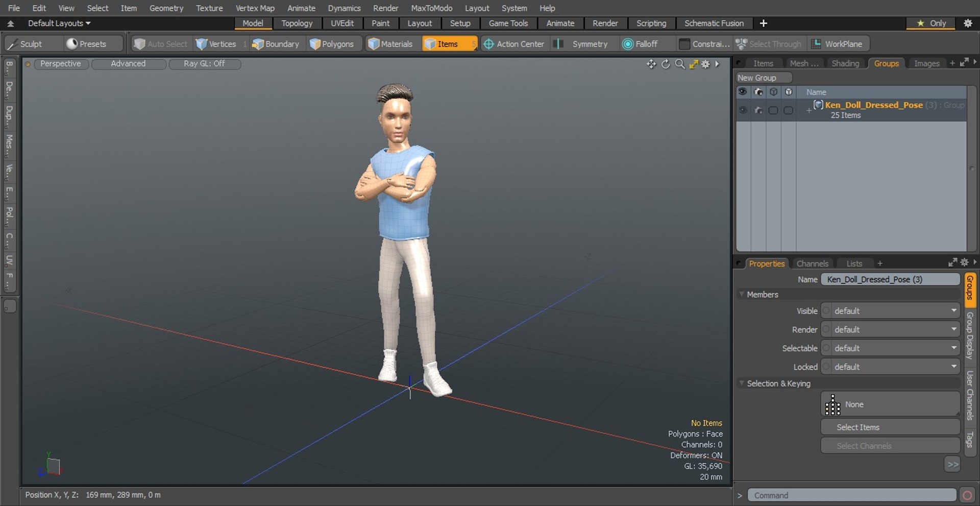Screen dimensions: 980x506
Task: Click the Select Items button
Action: (890, 427)
